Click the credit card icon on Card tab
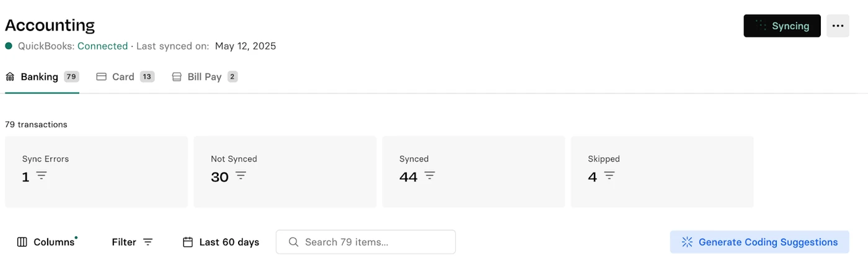The image size is (868, 259). pos(102,77)
